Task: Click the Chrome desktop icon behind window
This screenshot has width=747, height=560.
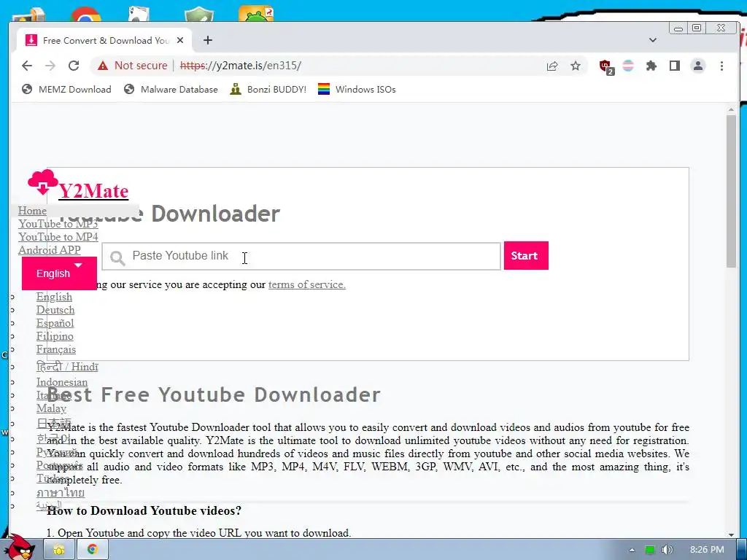Action: coord(86,15)
